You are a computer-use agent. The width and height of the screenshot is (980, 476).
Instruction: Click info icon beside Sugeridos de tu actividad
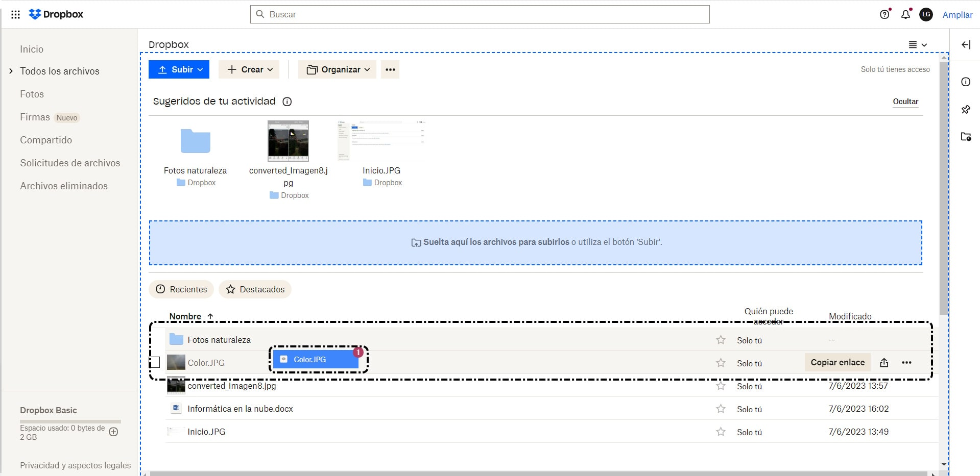tap(287, 102)
